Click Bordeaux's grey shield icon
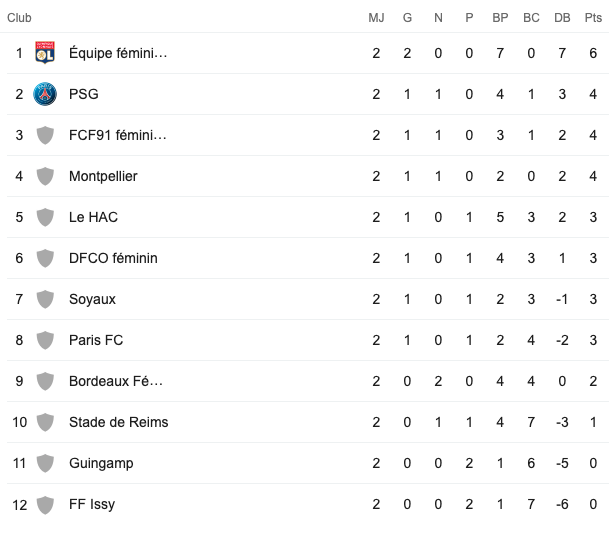The image size is (609, 547). 45,381
